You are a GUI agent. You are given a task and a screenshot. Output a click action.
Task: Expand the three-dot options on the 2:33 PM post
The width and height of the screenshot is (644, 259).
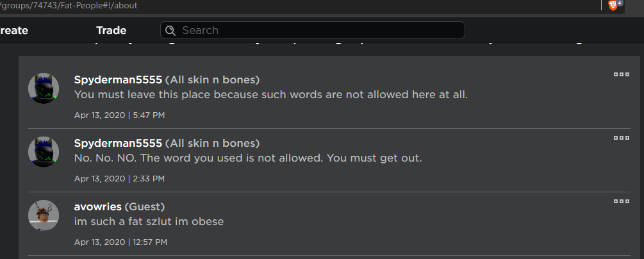(x=621, y=138)
